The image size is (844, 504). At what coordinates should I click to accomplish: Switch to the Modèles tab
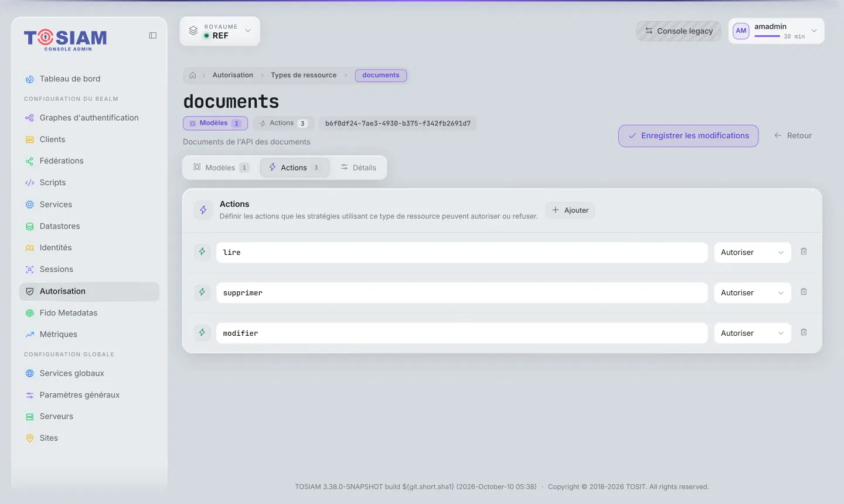click(x=221, y=168)
